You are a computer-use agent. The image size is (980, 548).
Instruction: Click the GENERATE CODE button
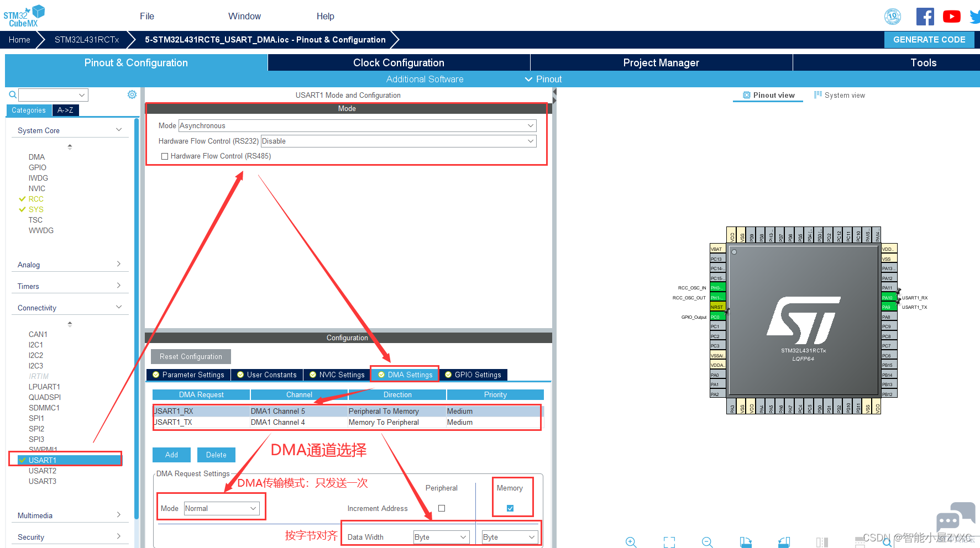point(929,40)
